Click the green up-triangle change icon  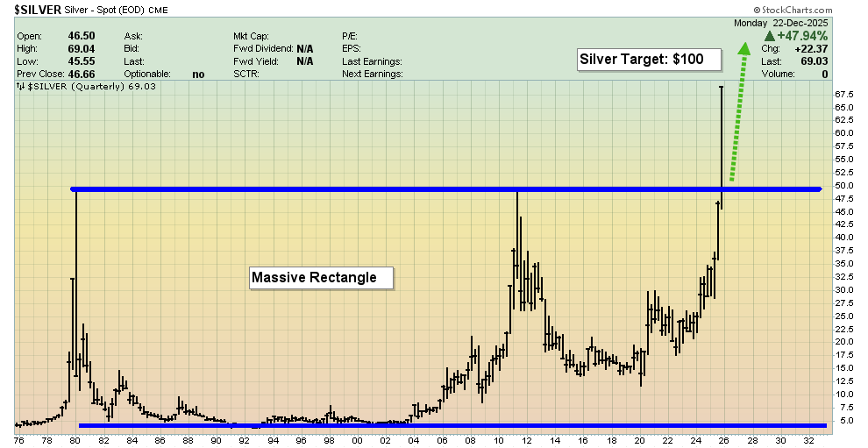(769, 36)
